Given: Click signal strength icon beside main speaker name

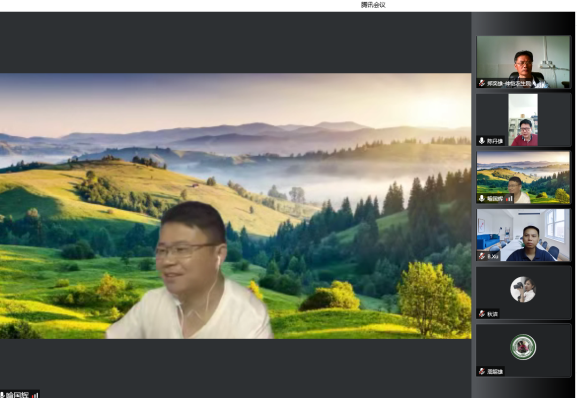Looking at the screenshot, I should tap(35, 395).
